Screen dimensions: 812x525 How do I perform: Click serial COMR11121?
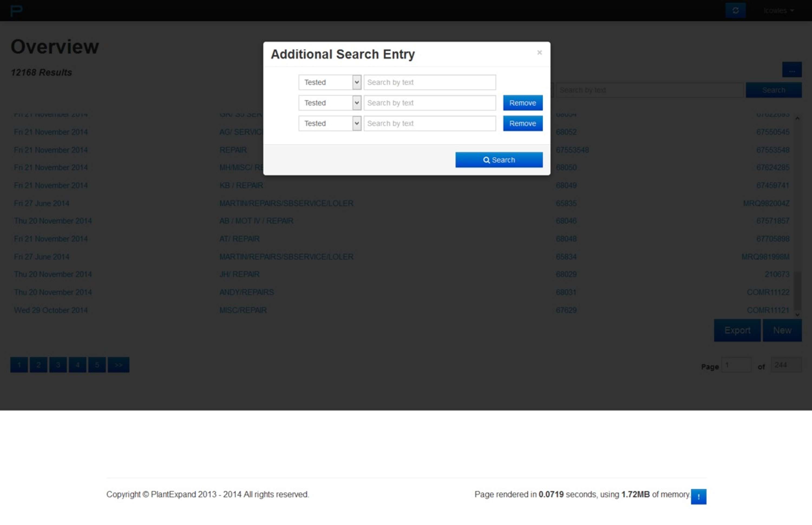[768, 310]
